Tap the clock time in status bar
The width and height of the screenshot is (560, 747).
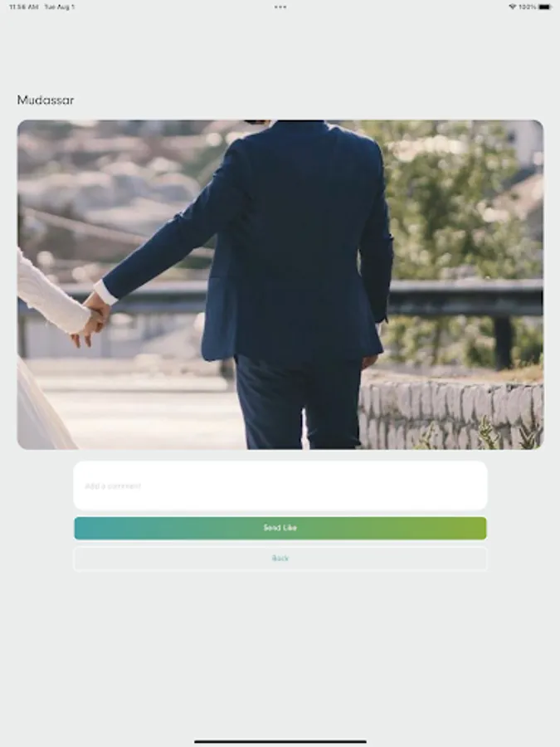click(x=24, y=7)
